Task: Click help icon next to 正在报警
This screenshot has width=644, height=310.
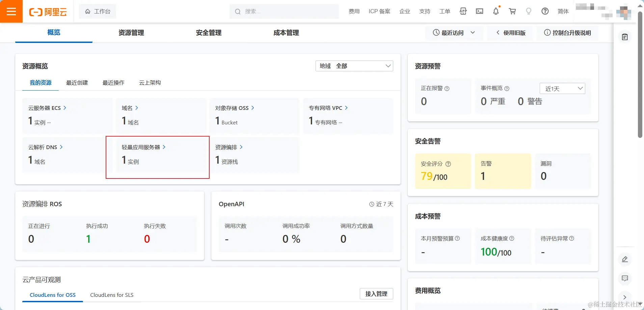Action: (x=447, y=89)
